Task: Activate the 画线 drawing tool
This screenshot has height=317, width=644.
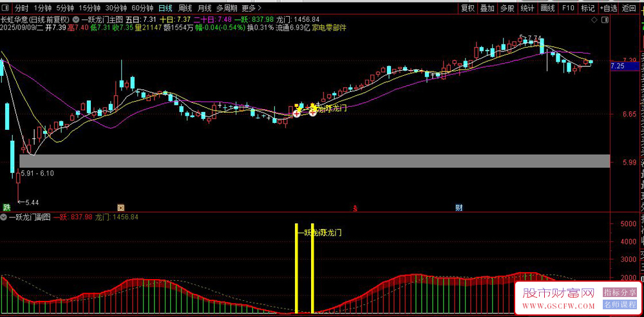Action: [547, 8]
